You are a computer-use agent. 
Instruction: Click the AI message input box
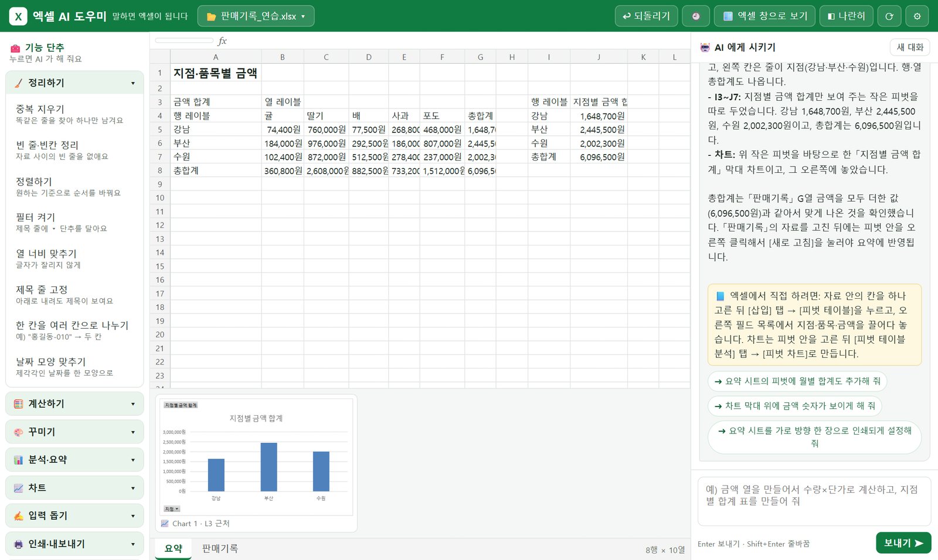click(x=814, y=501)
